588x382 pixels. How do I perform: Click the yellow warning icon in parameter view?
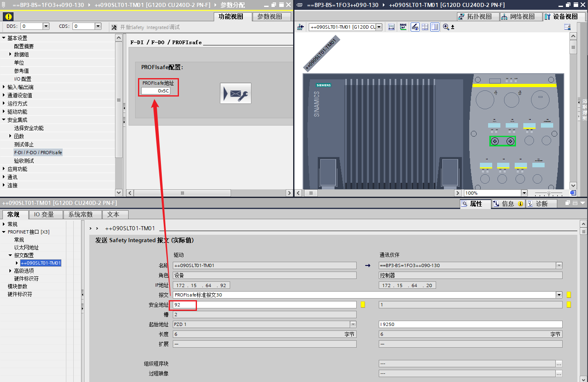(8, 17)
